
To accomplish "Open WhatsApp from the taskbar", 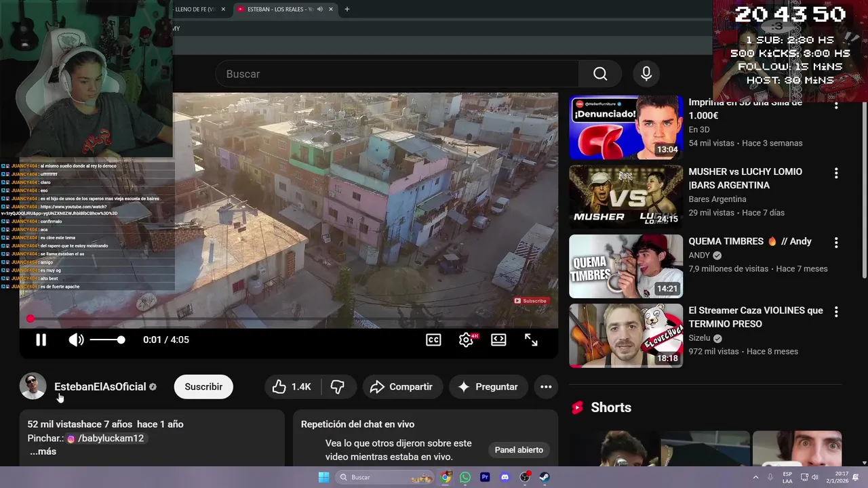I will (x=465, y=477).
